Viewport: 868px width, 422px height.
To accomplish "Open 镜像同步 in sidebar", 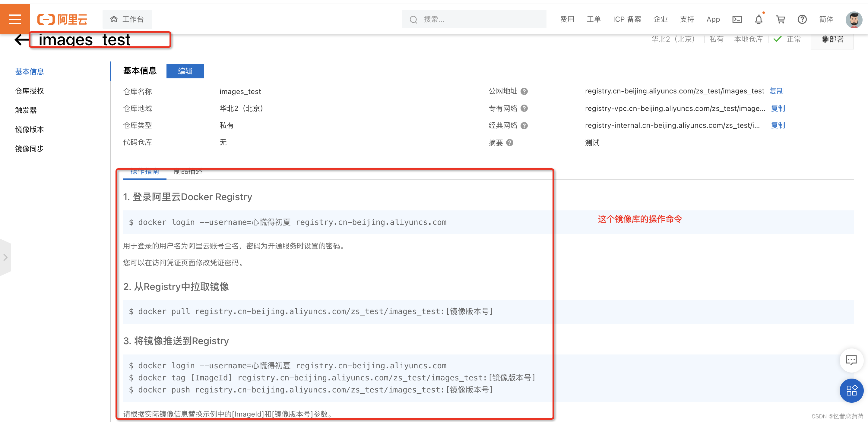I will coord(29,149).
